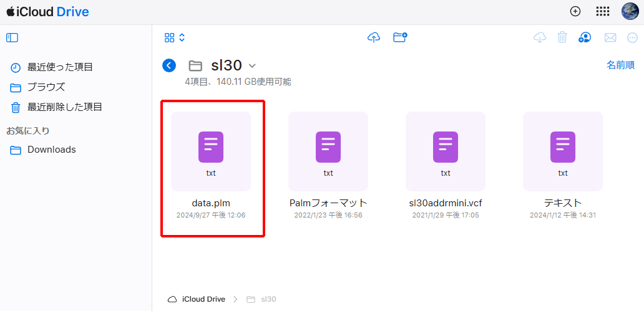Click the Palmフォーマット file name

[x=328, y=203]
